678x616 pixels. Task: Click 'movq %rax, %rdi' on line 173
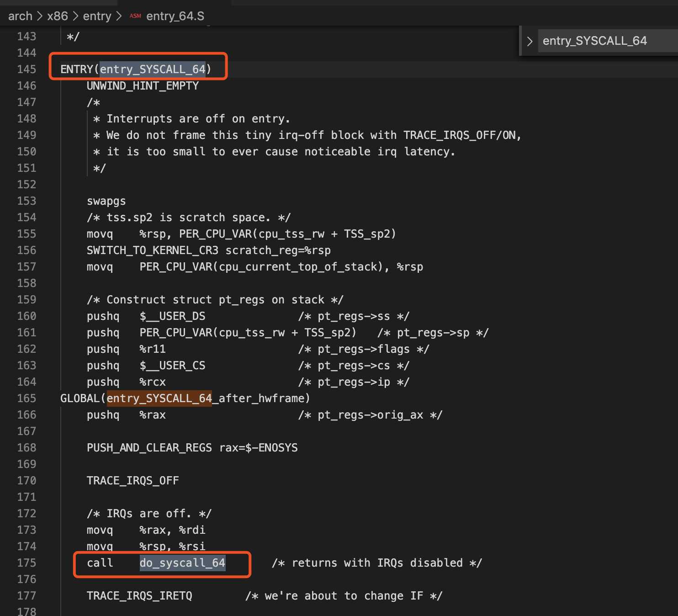coord(146,530)
